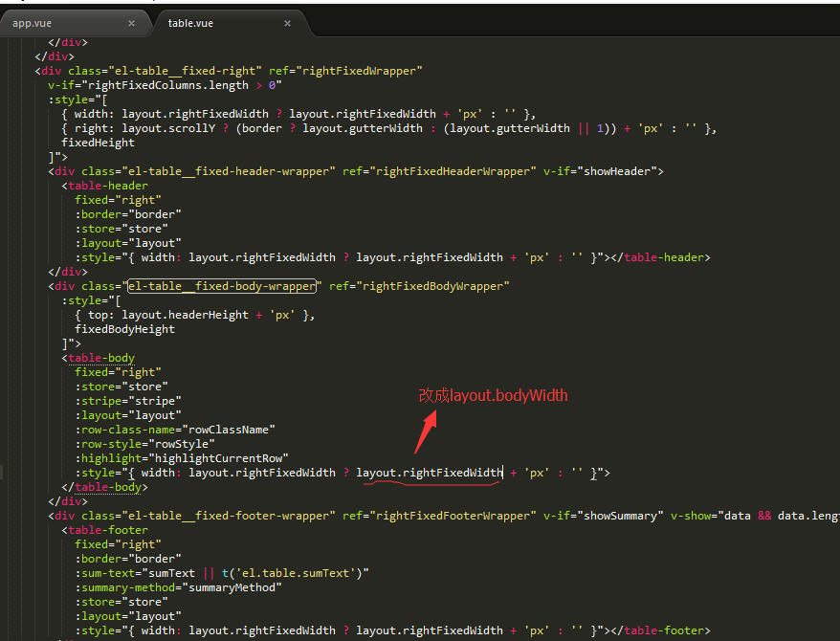Click the underlined layout.rightFixedWidth in table-body style
840x641 pixels.
(x=430, y=473)
